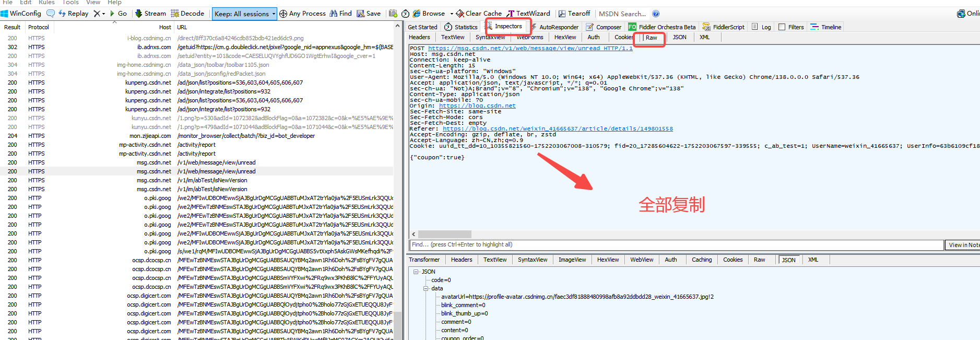Switch to the Get Started tab
This screenshot has height=340, width=980.
tap(422, 27)
